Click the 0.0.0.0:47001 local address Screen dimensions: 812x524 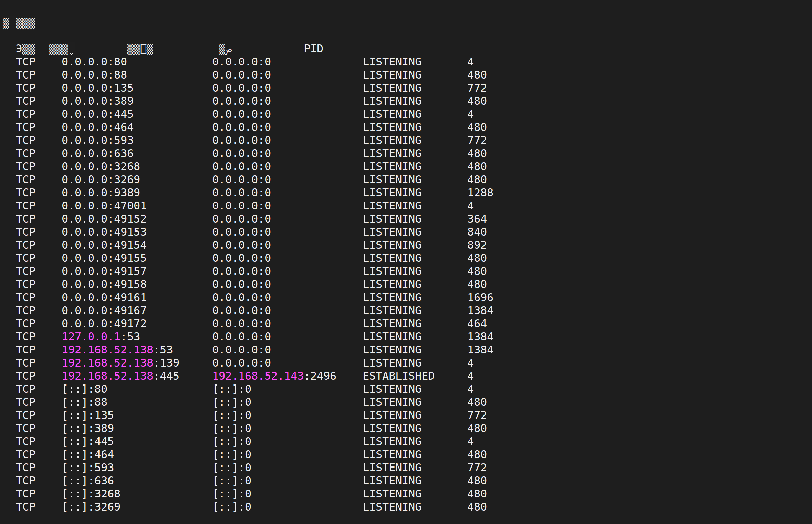point(104,206)
